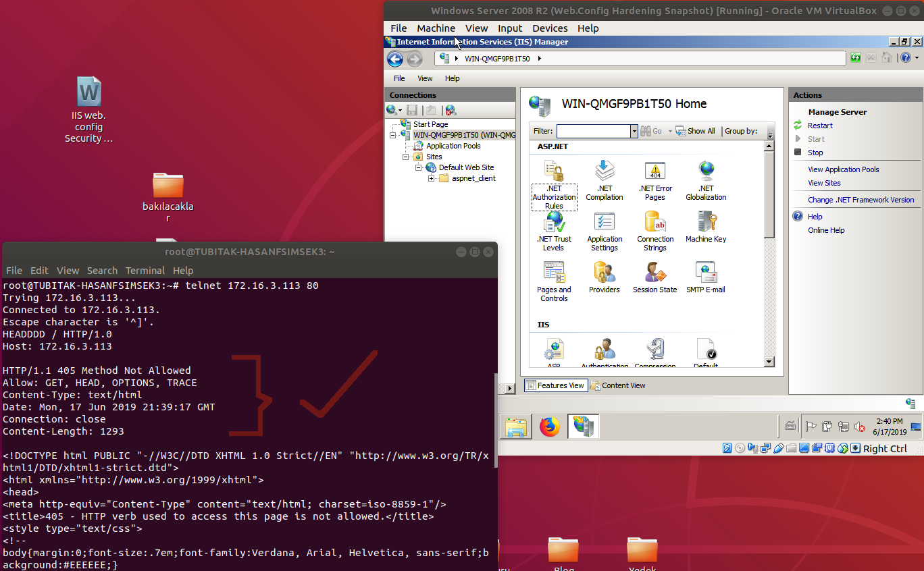This screenshot has width=924, height=571.
Task: Select Start Page in Connections tree
Action: [x=430, y=124]
